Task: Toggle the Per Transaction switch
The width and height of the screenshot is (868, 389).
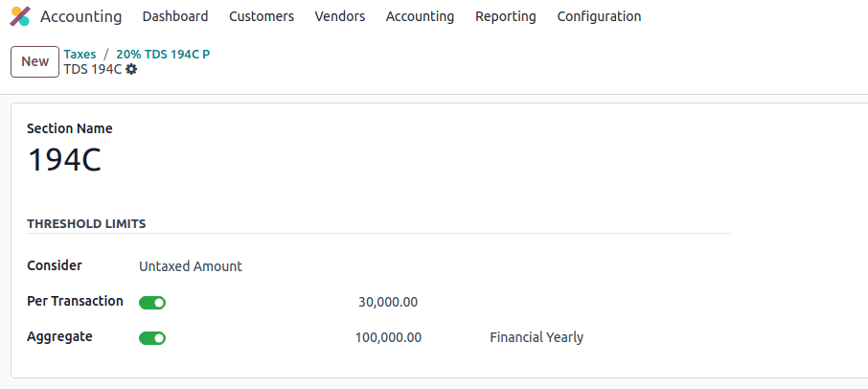Action: pos(152,303)
